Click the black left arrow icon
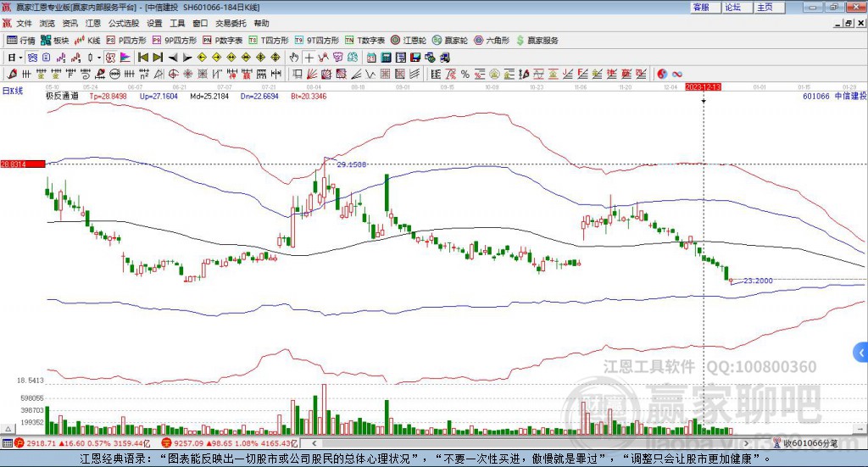868x467 pixels. 173,58
